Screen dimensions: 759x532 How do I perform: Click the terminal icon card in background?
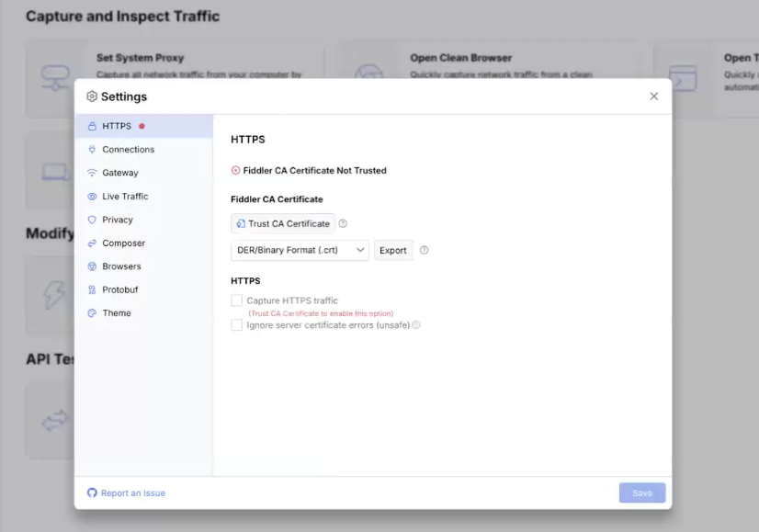[683, 78]
